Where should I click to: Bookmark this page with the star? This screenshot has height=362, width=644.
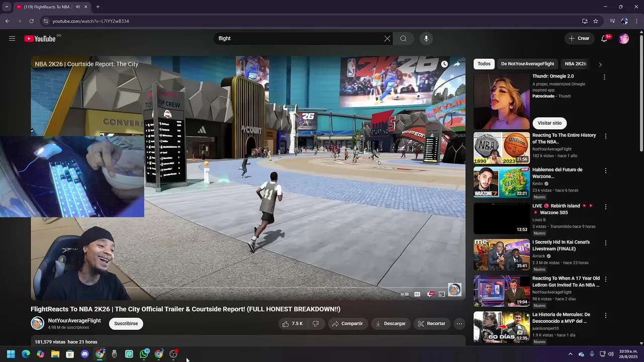point(596,21)
